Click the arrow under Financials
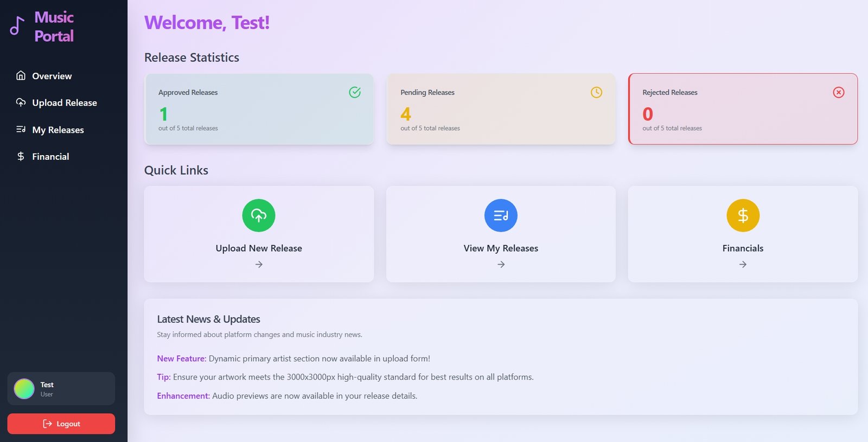This screenshot has height=442, width=868. (743, 265)
